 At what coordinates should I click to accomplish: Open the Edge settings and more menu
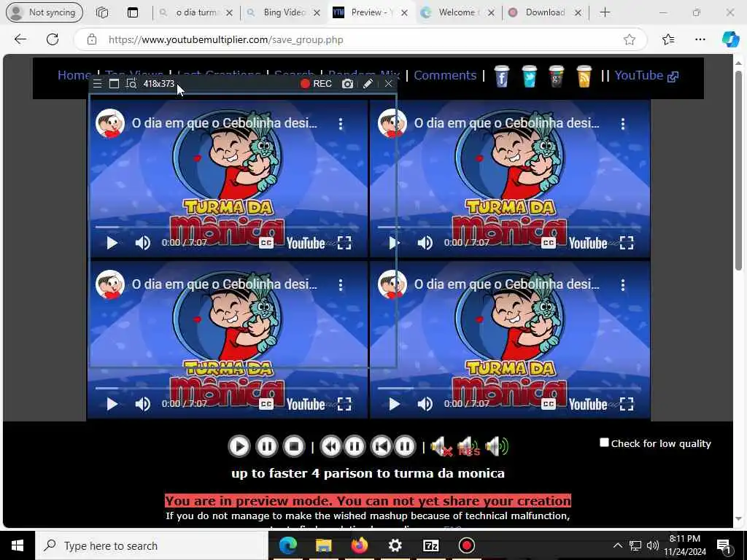(x=700, y=39)
